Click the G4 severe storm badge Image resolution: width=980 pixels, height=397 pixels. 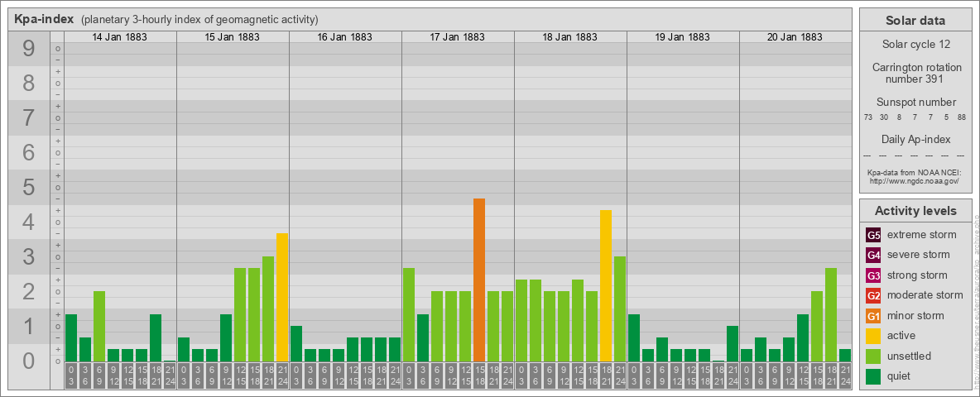coord(873,255)
